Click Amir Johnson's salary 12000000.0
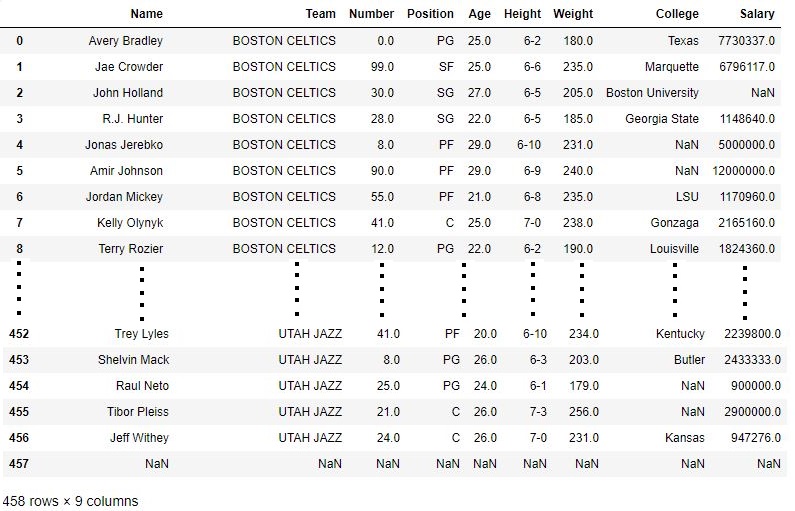Screen dimensions: 795x511 743,171
